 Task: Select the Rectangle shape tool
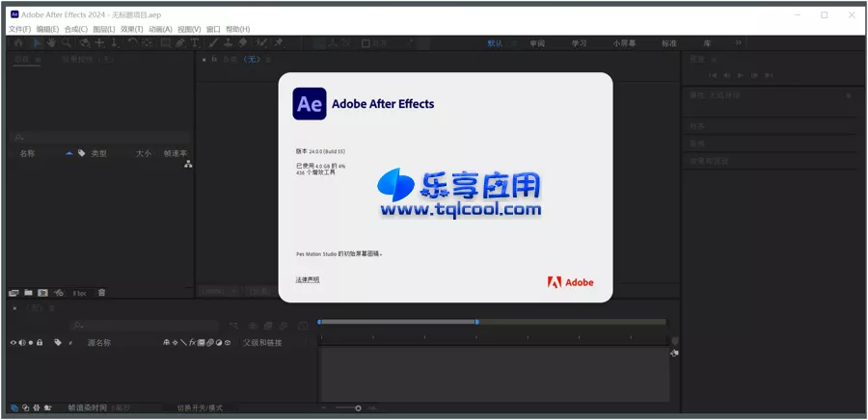[166, 43]
